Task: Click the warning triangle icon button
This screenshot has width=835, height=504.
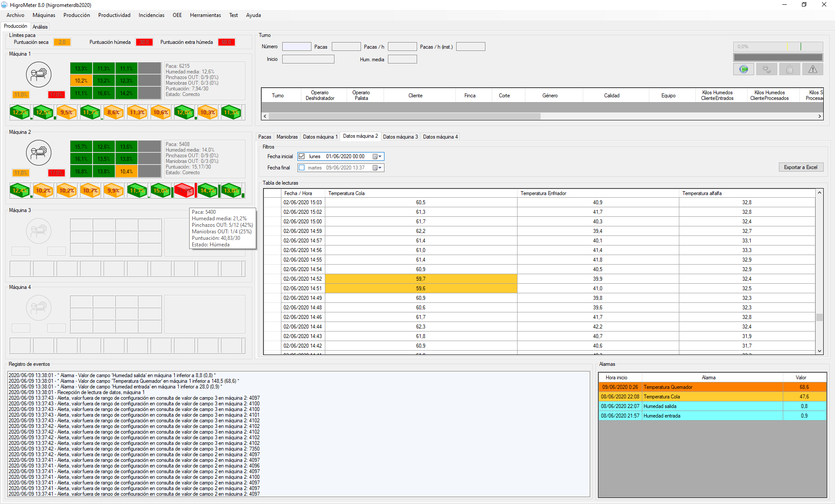Action: [x=813, y=69]
